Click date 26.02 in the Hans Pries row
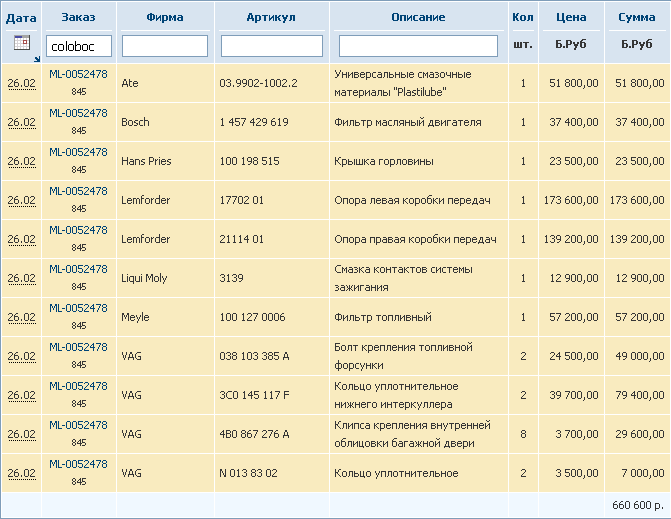Screen dimensions: 671x519 21,161
